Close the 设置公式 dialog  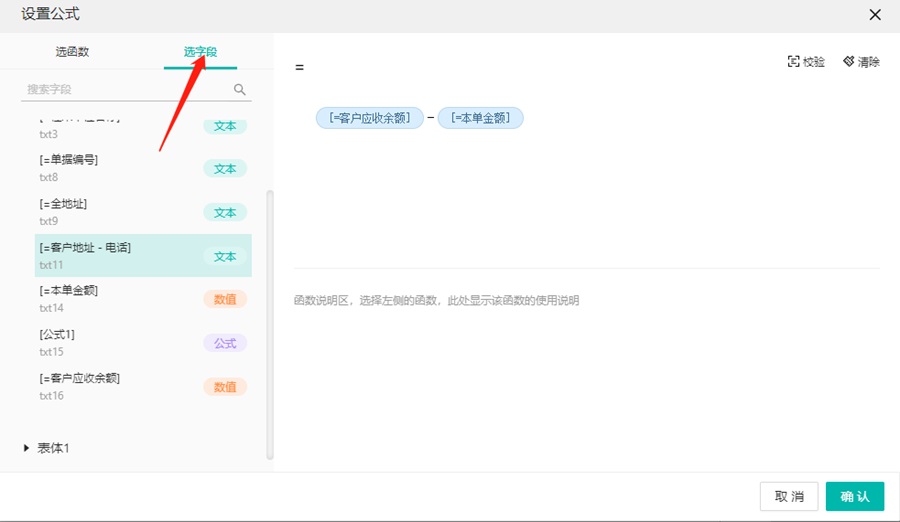coord(875,15)
